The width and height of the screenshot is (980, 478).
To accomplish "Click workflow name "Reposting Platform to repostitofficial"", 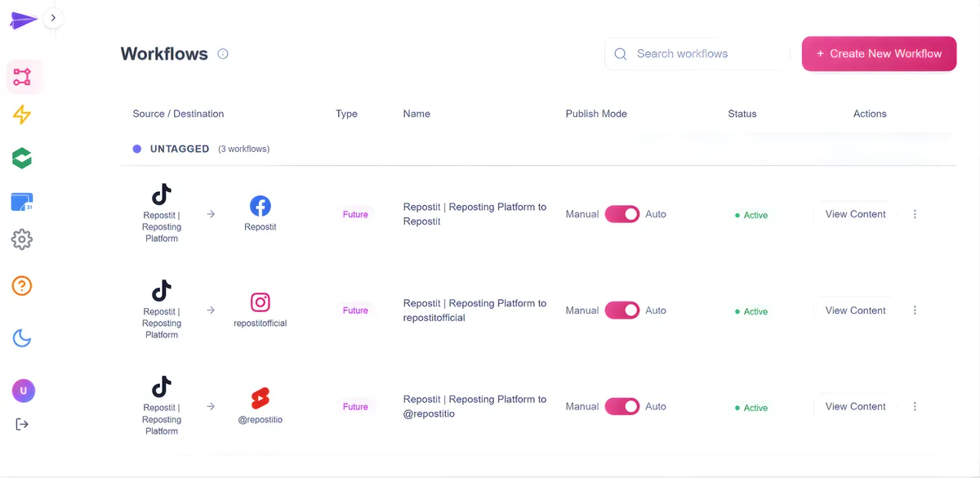I will [474, 310].
